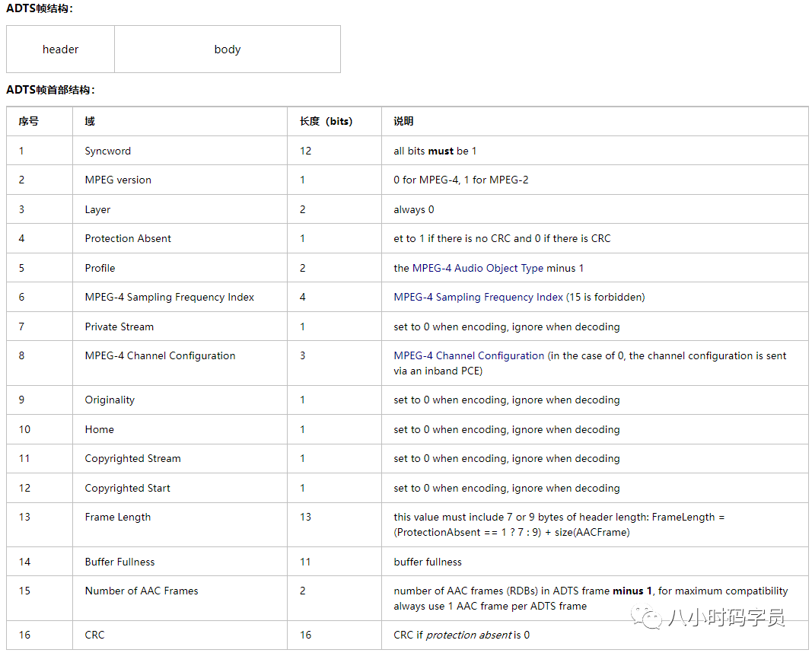Image resolution: width=812 pixels, height=653 pixels.
Task: Click the field name "MPEG-4 Channel Configuration" in row 8
Action: pos(160,355)
